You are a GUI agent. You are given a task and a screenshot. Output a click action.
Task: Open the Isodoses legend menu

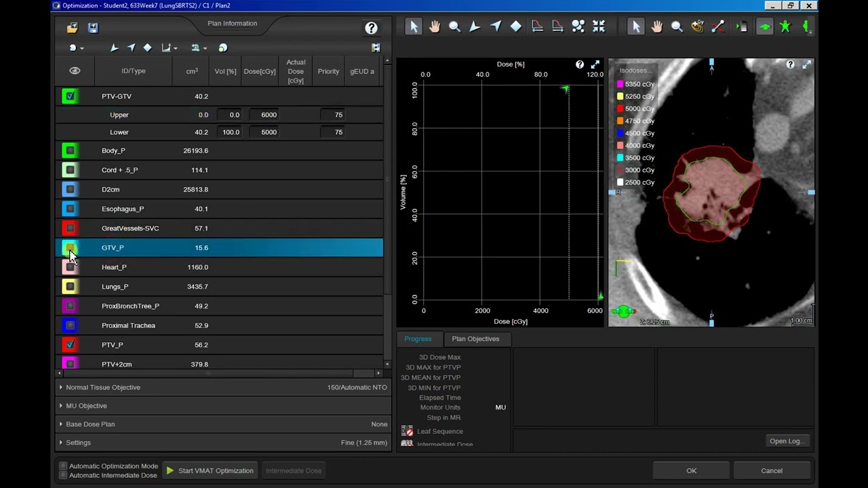coord(635,70)
